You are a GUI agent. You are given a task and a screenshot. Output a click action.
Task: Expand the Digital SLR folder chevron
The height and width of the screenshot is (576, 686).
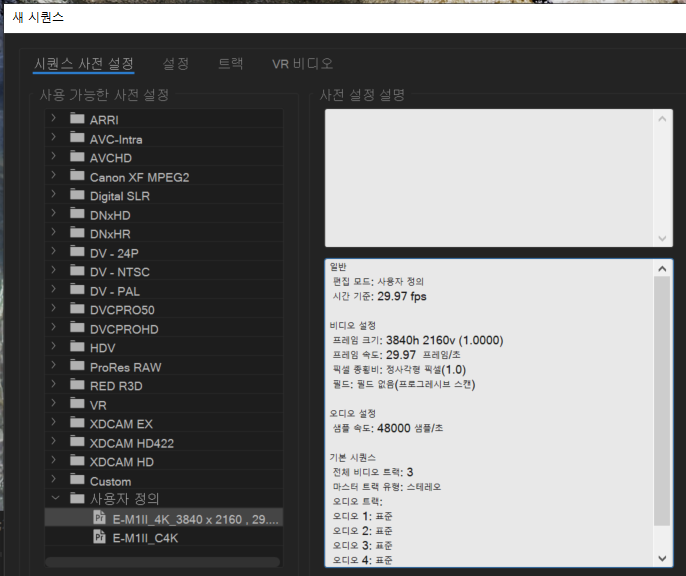(x=53, y=194)
